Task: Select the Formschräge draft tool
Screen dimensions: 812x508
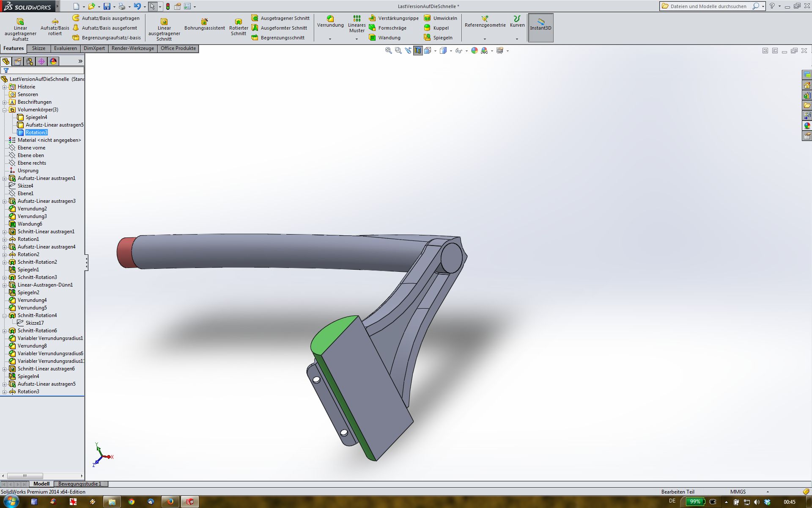Action: (x=388, y=28)
